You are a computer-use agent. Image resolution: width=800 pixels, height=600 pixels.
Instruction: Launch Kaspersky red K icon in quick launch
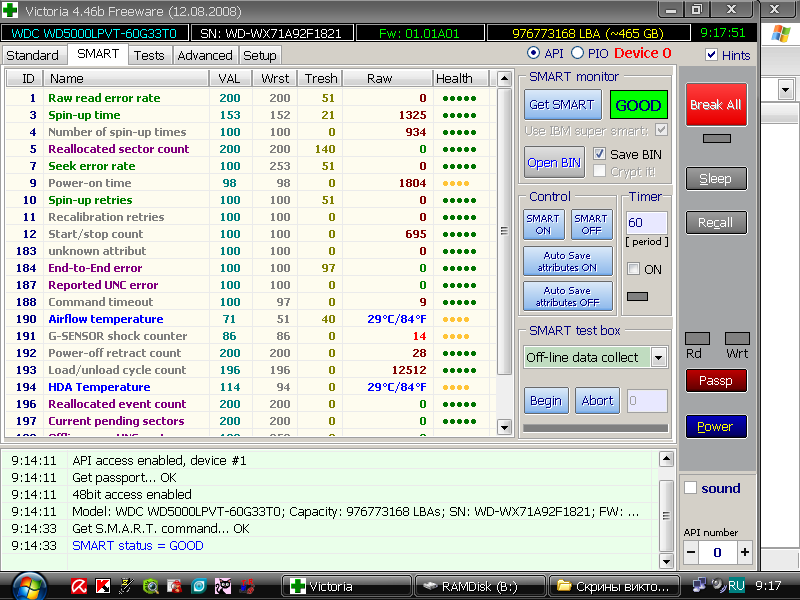(x=103, y=586)
